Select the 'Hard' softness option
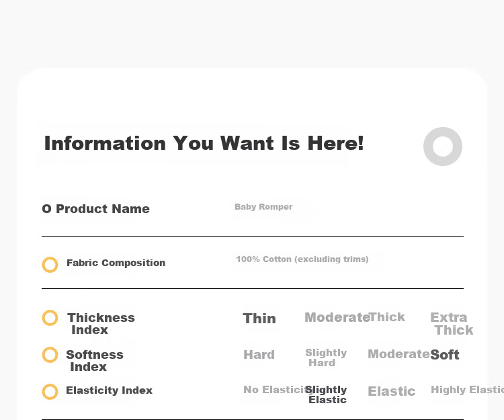504x420 pixels. pos(259,355)
